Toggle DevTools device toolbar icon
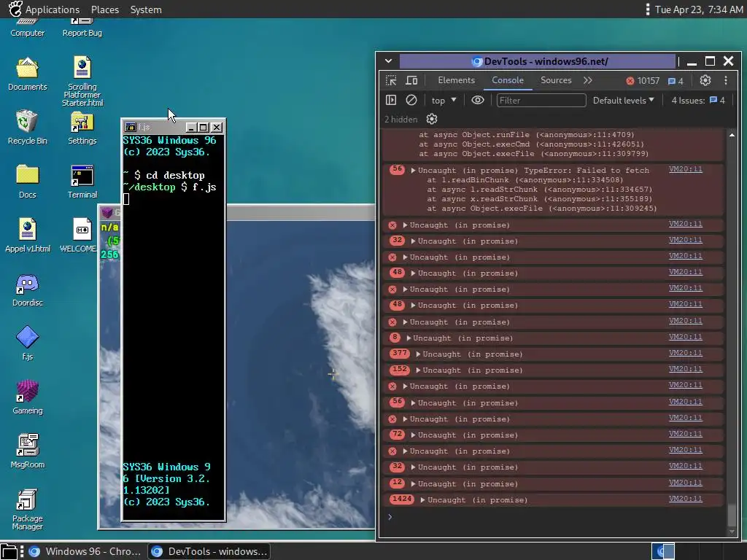The height and width of the screenshot is (560, 747). [x=411, y=80]
